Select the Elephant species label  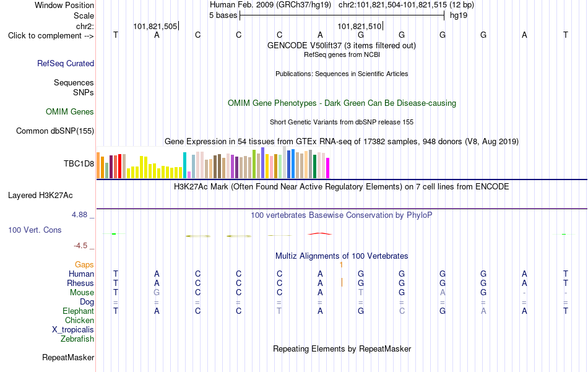coord(79,311)
